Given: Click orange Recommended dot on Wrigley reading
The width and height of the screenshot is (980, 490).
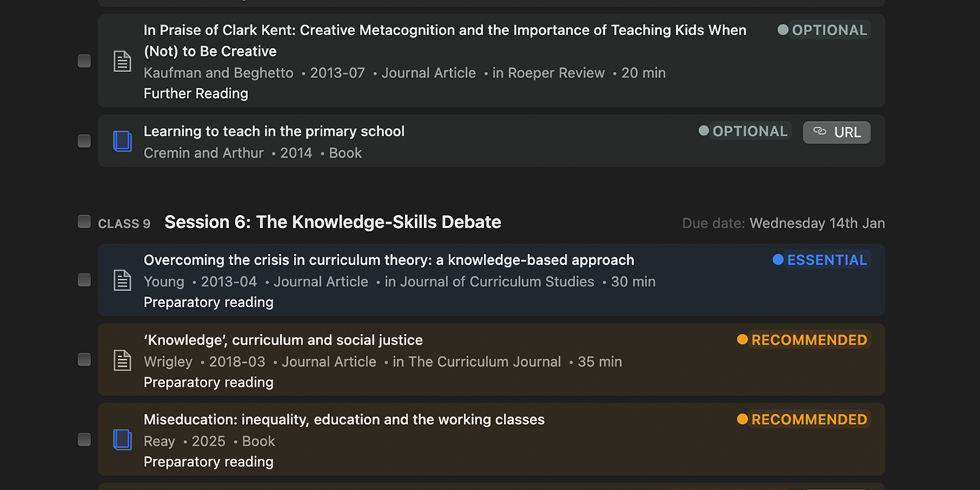Looking at the screenshot, I should click(742, 340).
